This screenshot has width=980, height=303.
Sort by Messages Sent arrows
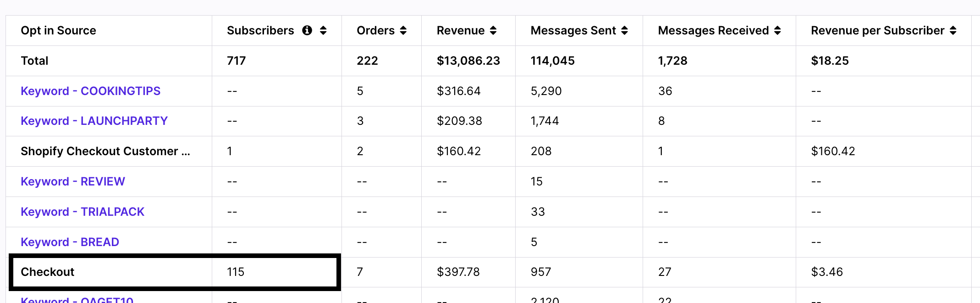(624, 30)
